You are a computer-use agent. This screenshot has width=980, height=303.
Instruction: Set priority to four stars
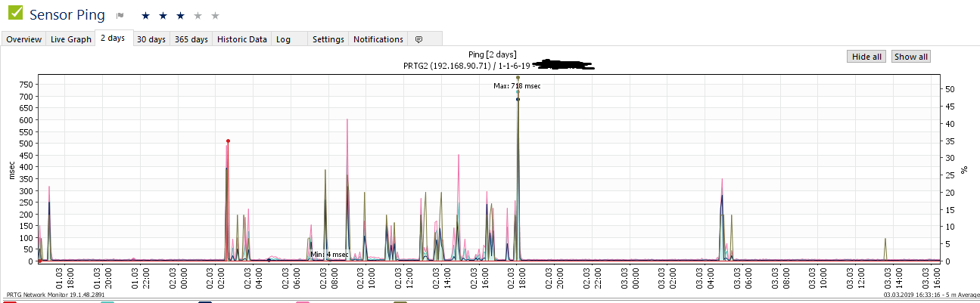pyautogui.click(x=198, y=15)
